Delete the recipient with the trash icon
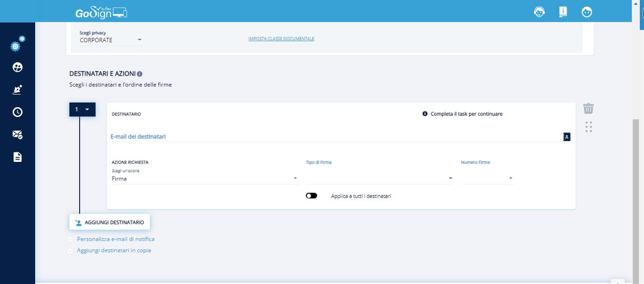The height and width of the screenshot is (284, 644). [x=588, y=109]
